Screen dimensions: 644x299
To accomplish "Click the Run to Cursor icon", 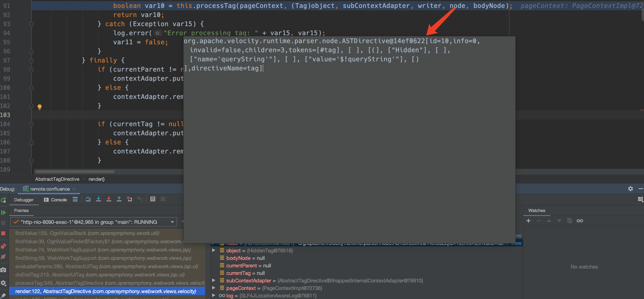I will click(140, 199).
